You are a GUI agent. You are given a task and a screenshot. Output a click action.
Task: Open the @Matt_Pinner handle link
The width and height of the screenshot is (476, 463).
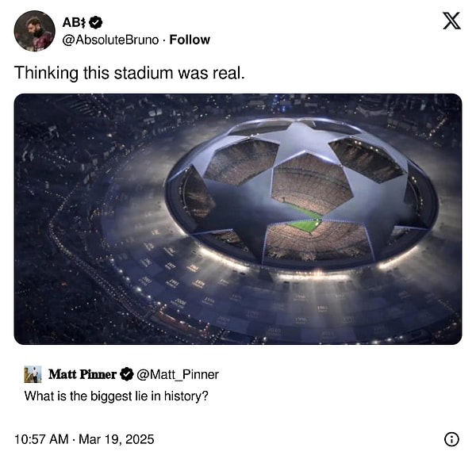[178, 374]
